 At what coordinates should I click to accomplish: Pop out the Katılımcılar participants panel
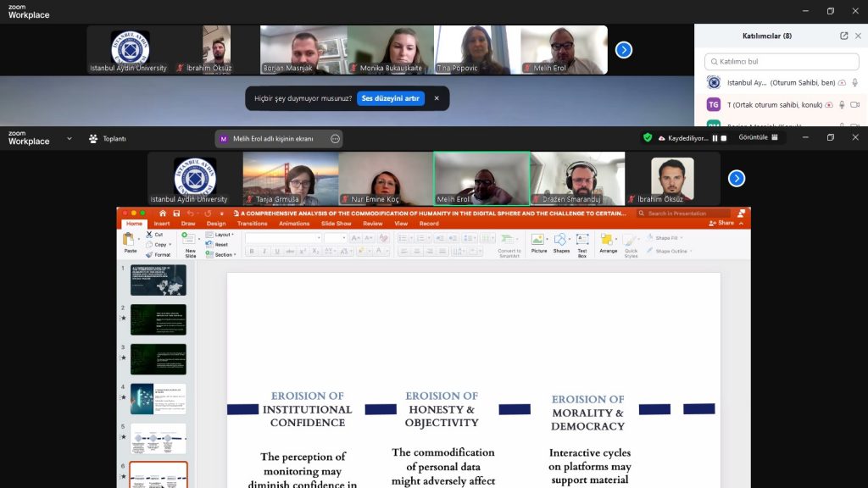pos(843,36)
